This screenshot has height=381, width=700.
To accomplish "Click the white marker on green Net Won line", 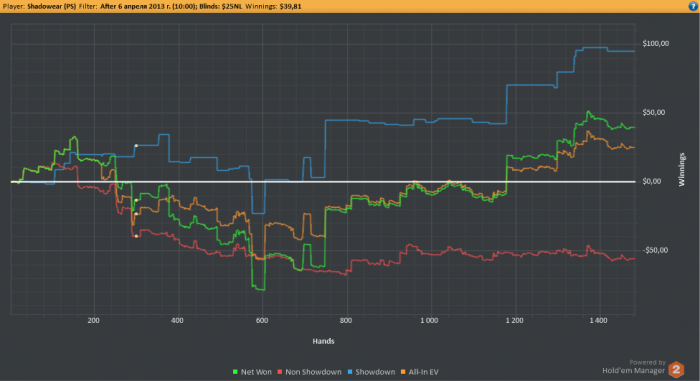I will (136, 200).
